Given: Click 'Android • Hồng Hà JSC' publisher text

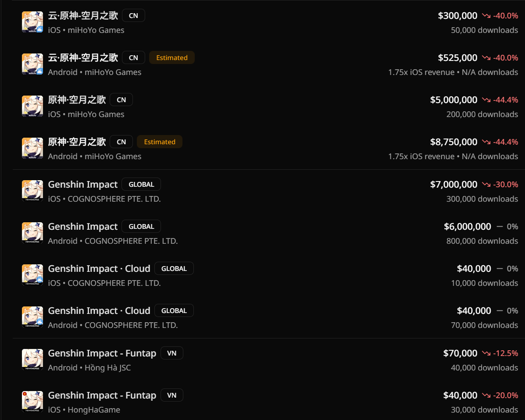Looking at the screenshot, I should pos(89,368).
